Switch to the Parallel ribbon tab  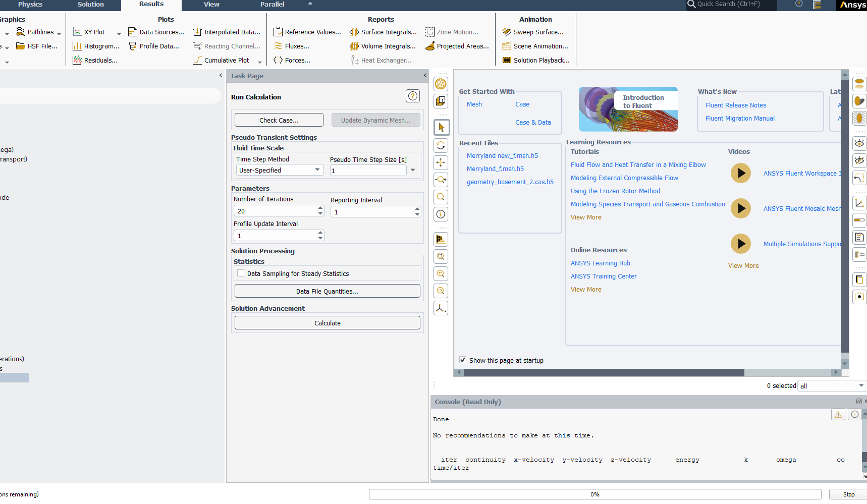click(x=273, y=5)
